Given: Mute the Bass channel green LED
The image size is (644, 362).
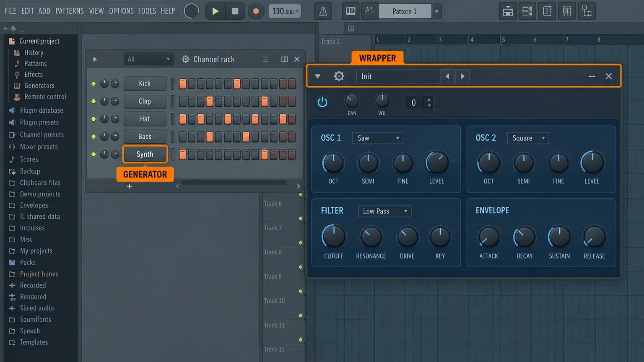Looking at the screenshot, I should 93,137.
